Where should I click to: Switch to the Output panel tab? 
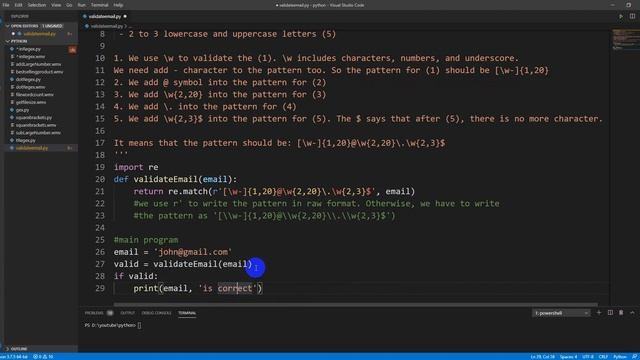tap(127, 313)
